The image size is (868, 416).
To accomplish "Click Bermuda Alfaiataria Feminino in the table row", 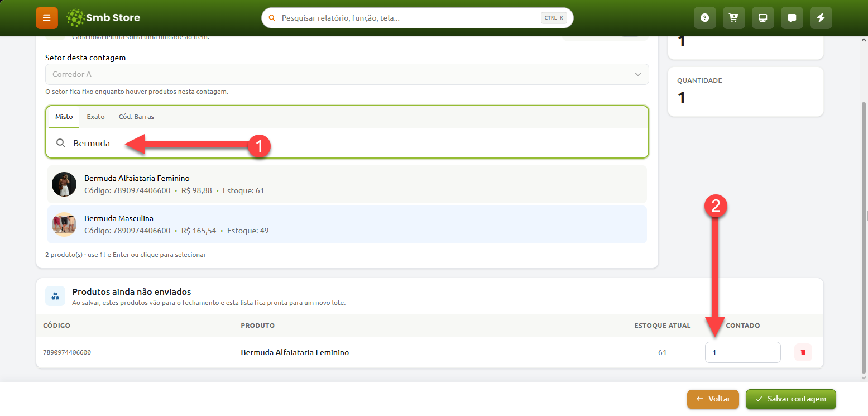I will 295,352.
